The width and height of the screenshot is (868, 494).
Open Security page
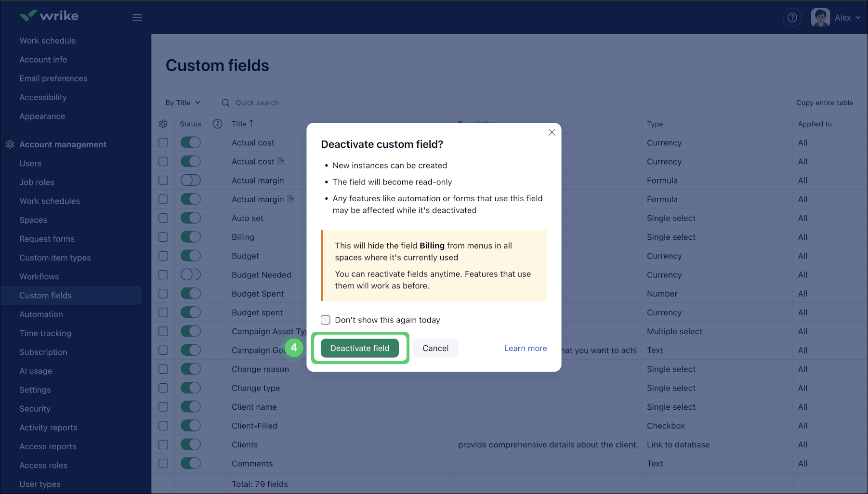35,409
